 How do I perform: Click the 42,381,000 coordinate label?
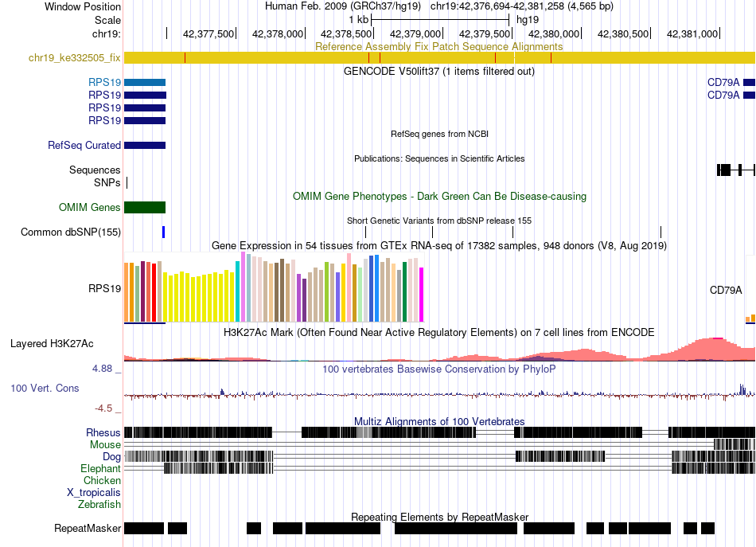(692, 33)
